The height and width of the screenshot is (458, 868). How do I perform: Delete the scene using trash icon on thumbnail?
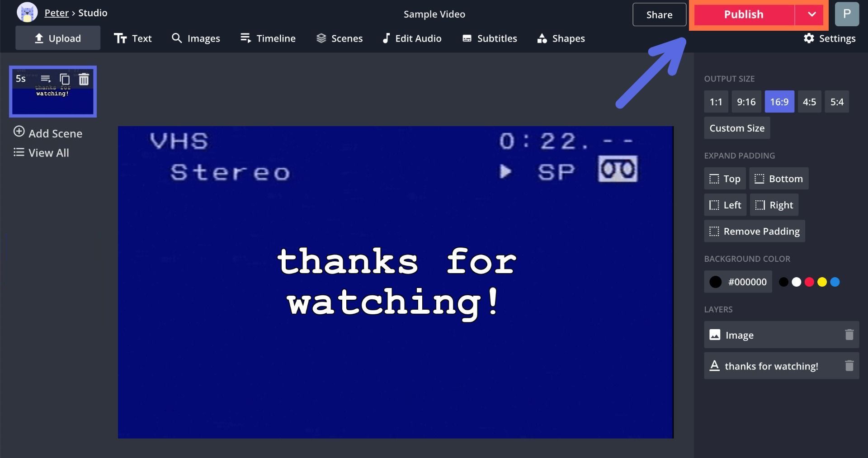coord(84,79)
